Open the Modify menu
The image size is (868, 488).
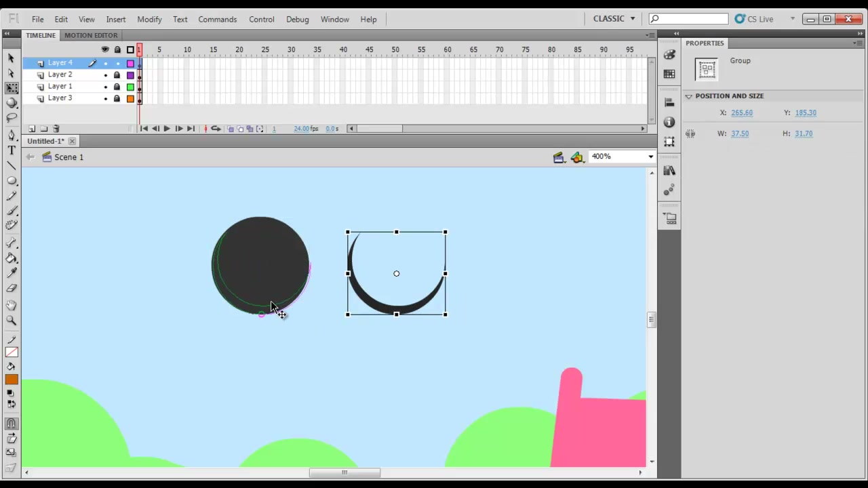click(x=149, y=19)
